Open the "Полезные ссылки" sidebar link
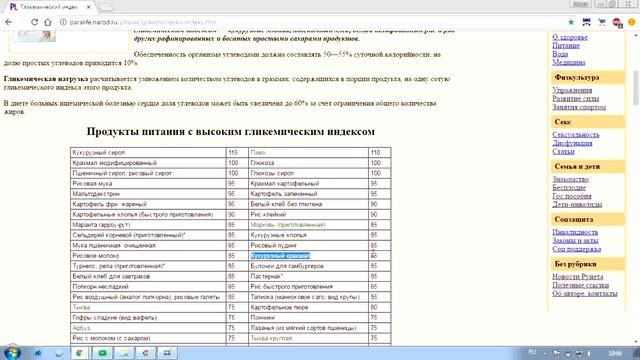 (580, 285)
